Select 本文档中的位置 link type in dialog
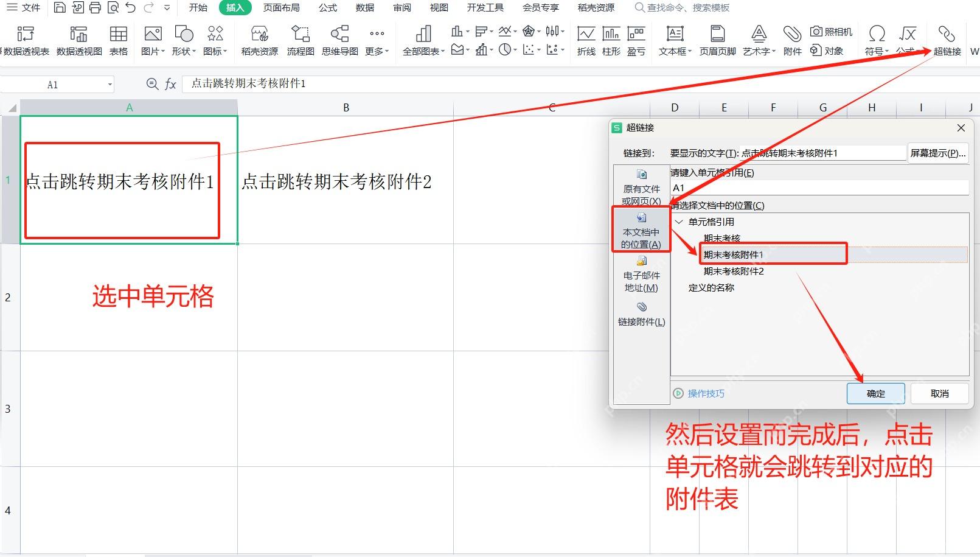980x557 pixels. [x=641, y=230]
